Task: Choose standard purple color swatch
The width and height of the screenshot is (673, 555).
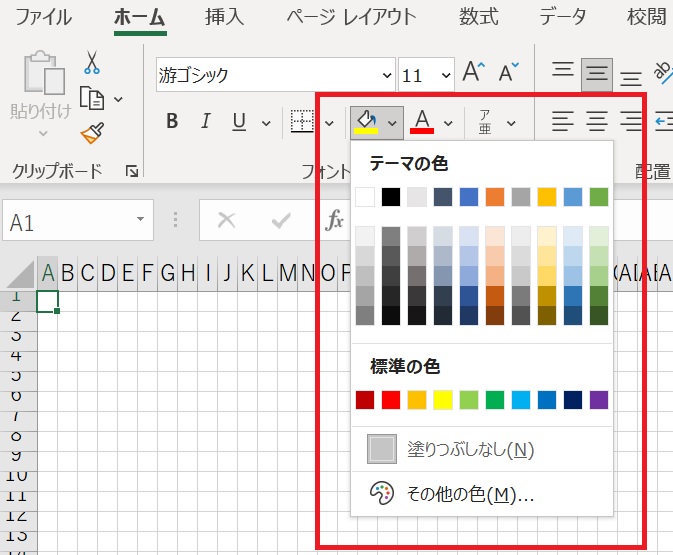Action: pyautogui.click(x=599, y=400)
